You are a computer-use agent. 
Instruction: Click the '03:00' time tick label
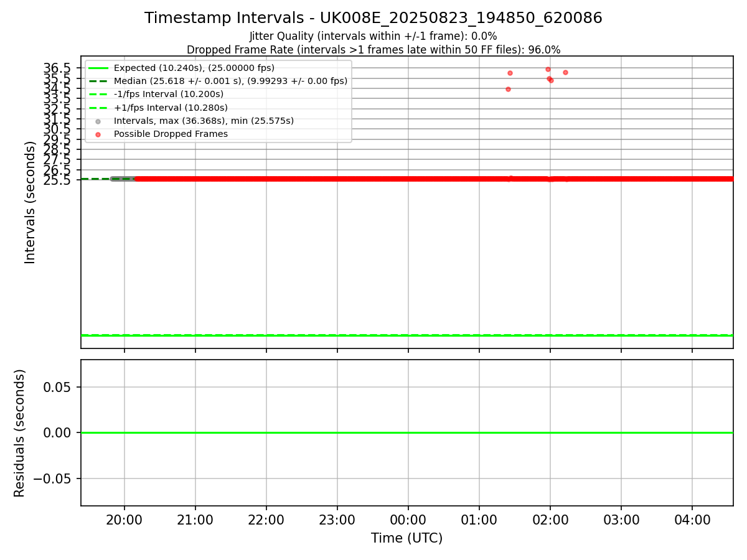621,520
